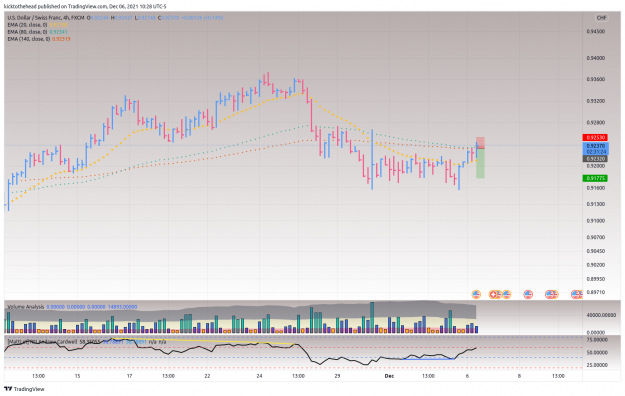Click the 22 date label on time axis
Viewport: 625px width, 396px height.
207,376
